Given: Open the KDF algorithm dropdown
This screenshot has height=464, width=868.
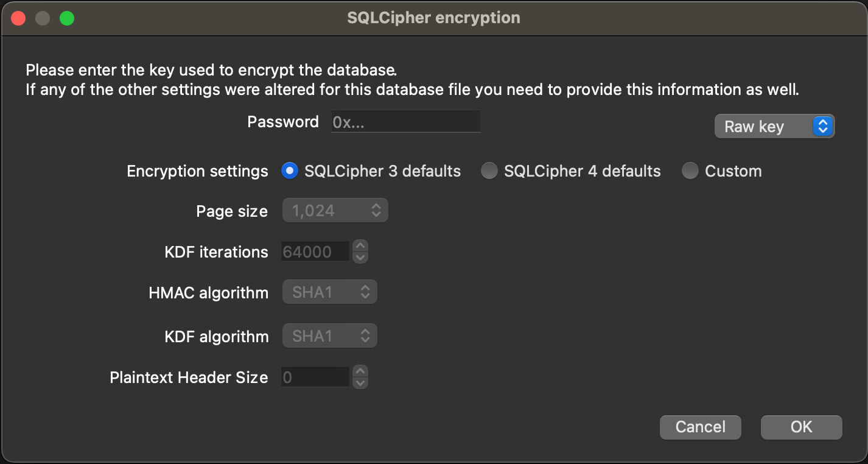Looking at the screenshot, I should (x=329, y=336).
